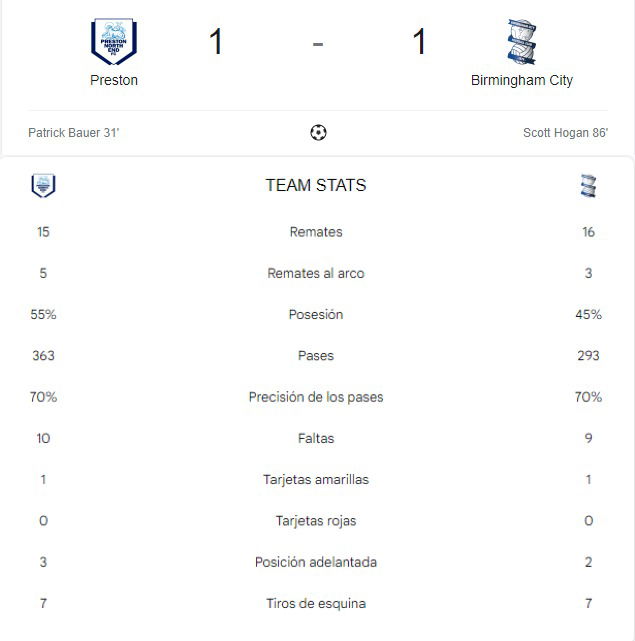
Task: Click the small Preston crest beside Team Stats
Action: click(x=43, y=186)
